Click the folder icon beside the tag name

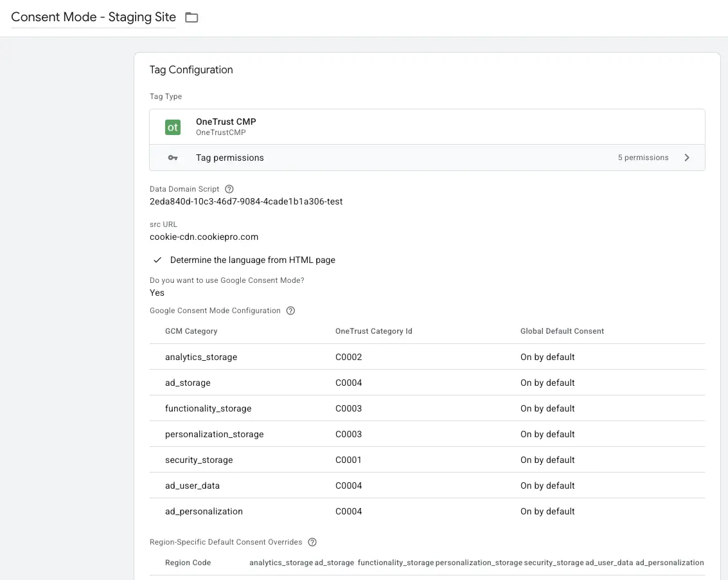pyautogui.click(x=191, y=17)
